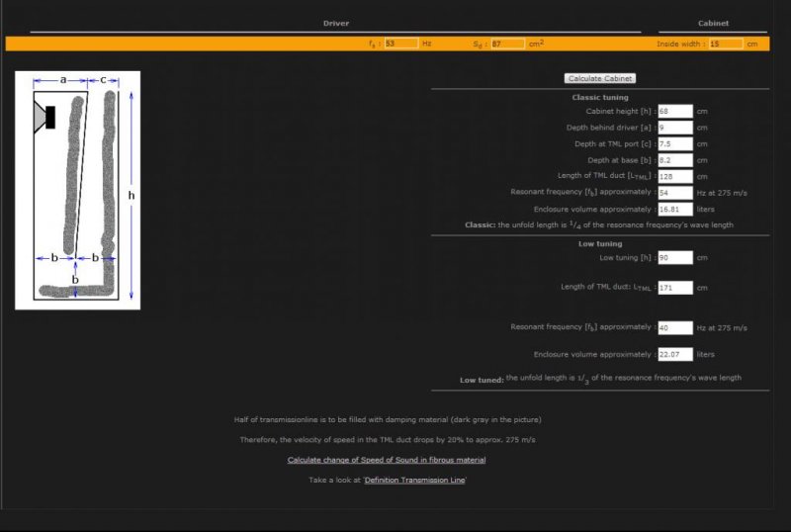The height and width of the screenshot is (532, 791).
Task: Open the Definition Transmission Line link
Action: tap(415, 480)
